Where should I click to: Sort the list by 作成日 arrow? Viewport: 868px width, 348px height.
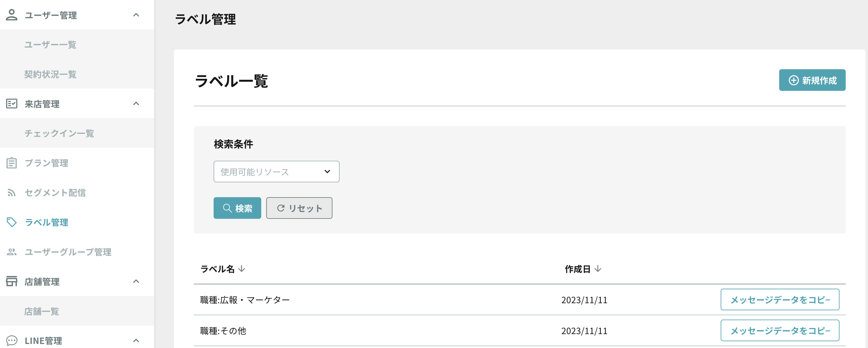click(598, 269)
